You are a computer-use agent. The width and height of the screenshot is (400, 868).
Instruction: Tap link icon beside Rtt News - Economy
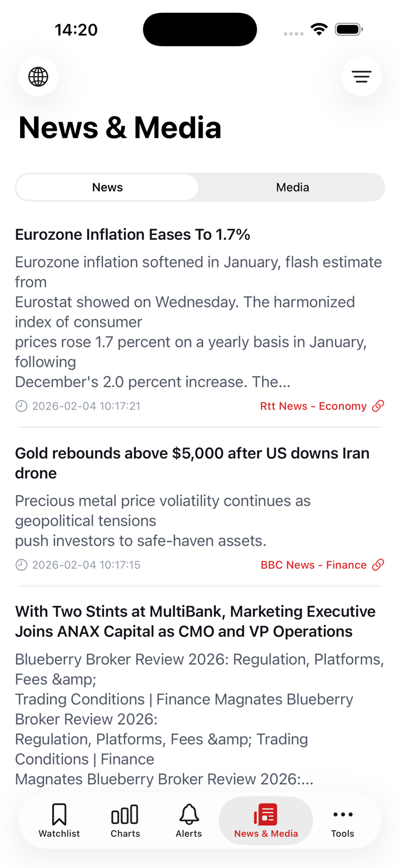click(378, 406)
